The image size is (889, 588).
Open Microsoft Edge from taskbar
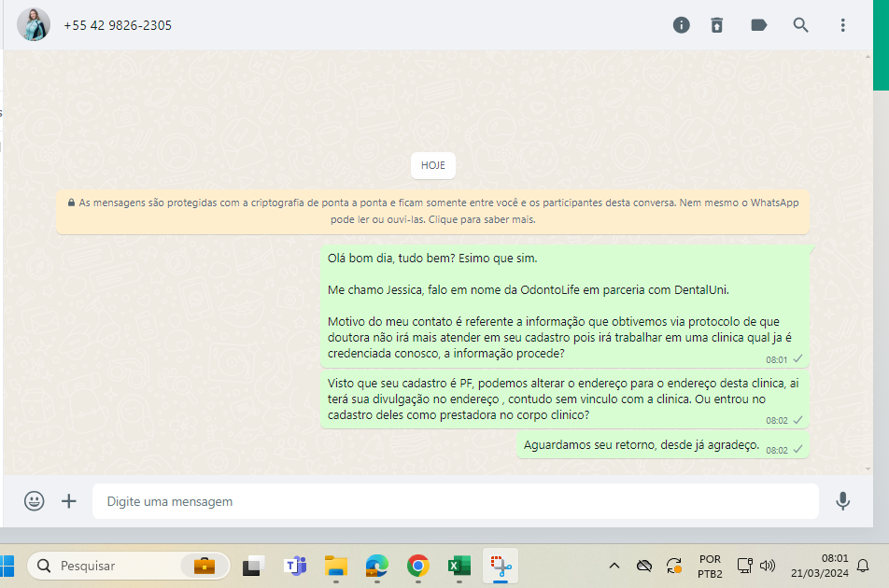coord(377,566)
